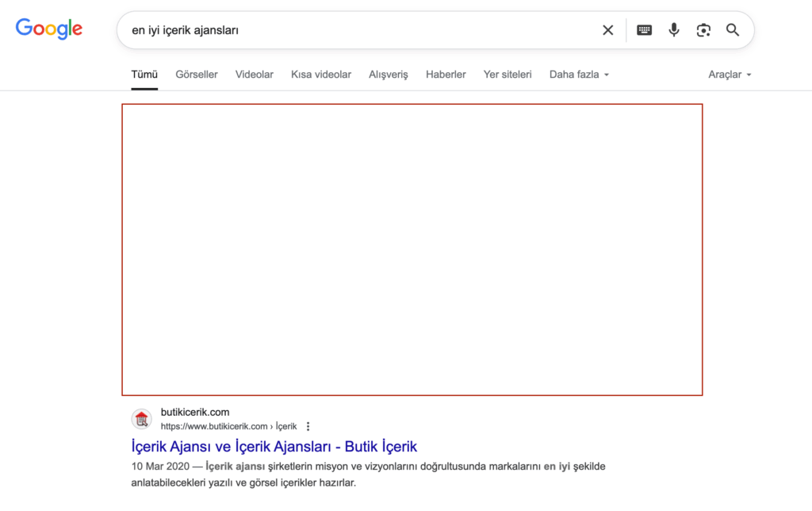
Task: Switch to the Videolar tab
Action: point(255,74)
